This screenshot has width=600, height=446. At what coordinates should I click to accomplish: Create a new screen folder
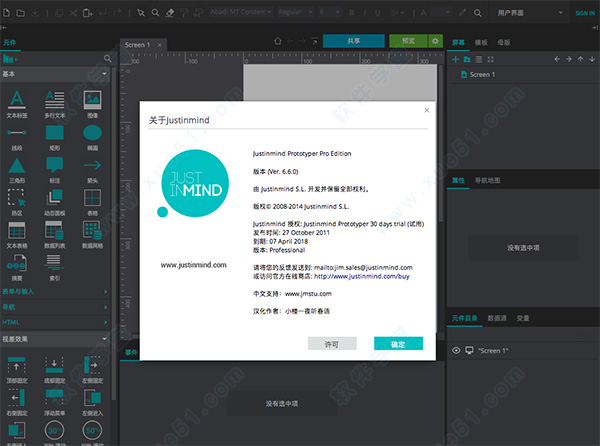coord(467,59)
